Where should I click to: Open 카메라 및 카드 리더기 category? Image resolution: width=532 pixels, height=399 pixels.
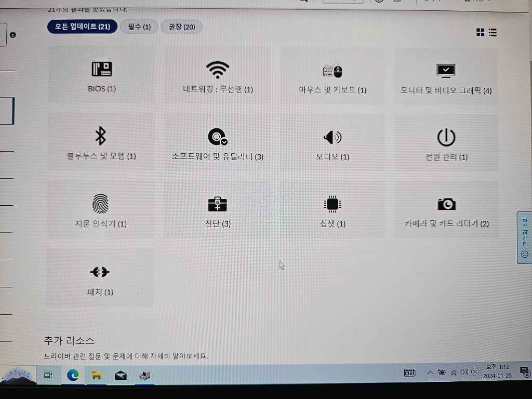click(446, 210)
